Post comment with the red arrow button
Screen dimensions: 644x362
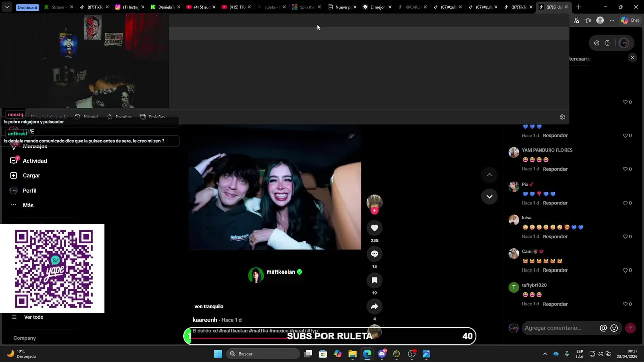click(630, 328)
